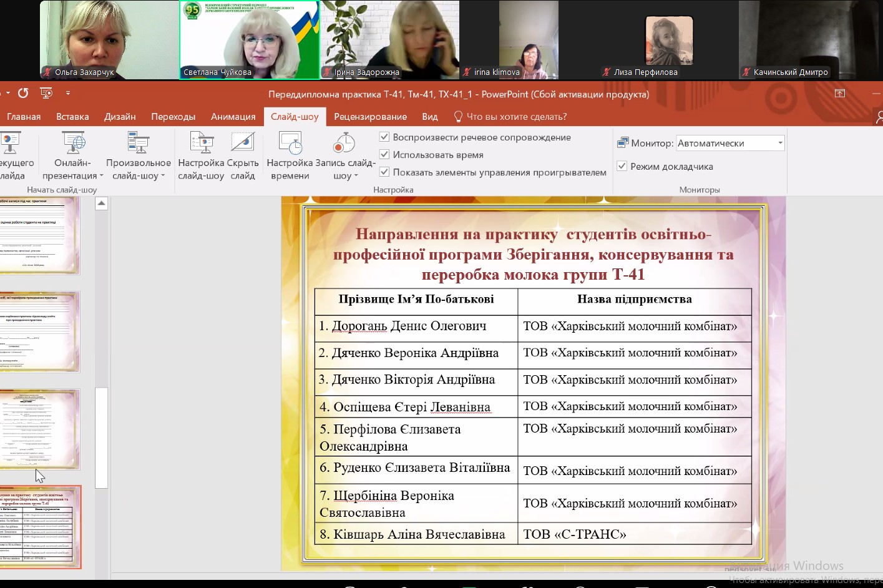The height and width of the screenshot is (588, 883).
Task: Click the slide panel scroll-up arrow
Action: [101, 203]
